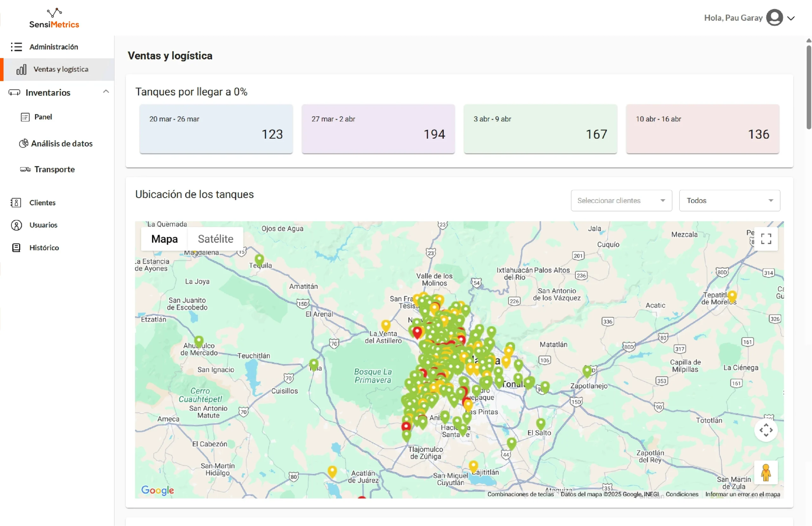This screenshot has height=526, width=812.
Task: Click the yellow marker near Acatlán de Juárez
Action: [332, 472]
